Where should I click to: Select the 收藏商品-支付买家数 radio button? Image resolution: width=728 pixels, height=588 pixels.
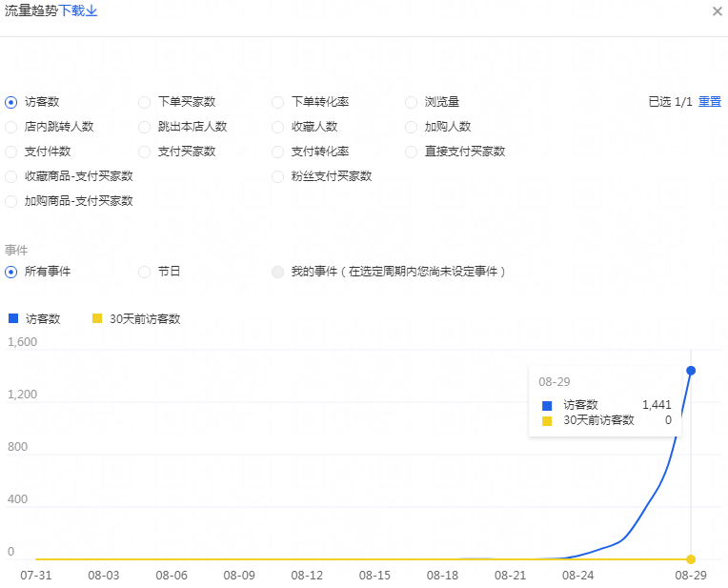pyautogui.click(x=11, y=176)
